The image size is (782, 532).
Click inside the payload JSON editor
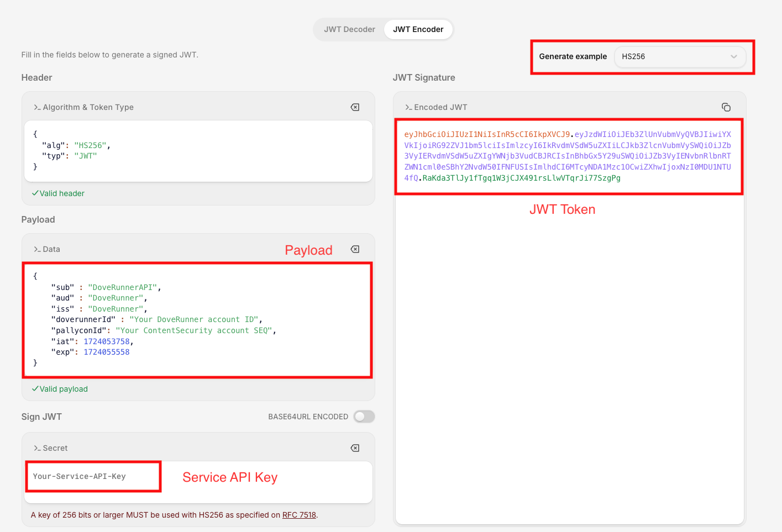pyautogui.click(x=197, y=320)
